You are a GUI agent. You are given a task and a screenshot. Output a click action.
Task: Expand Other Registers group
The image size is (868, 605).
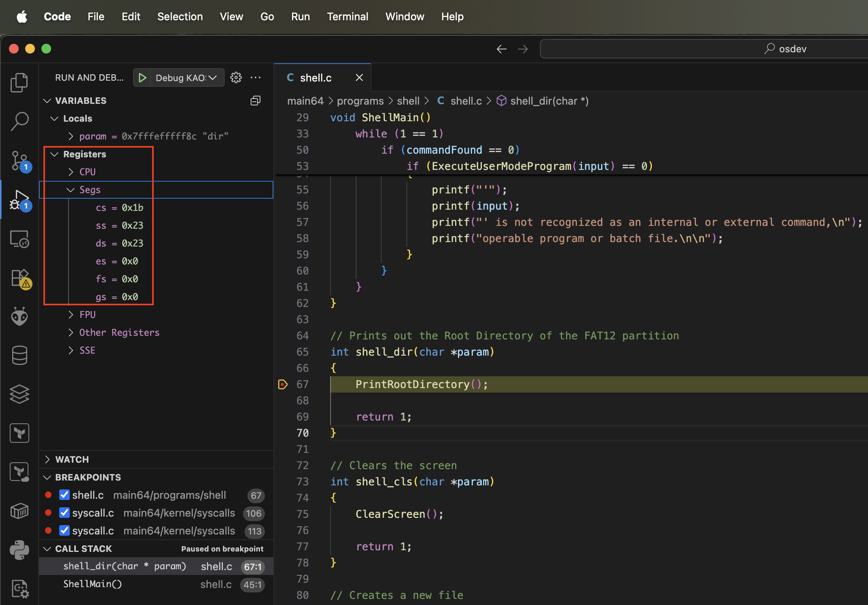click(x=71, y=333)
